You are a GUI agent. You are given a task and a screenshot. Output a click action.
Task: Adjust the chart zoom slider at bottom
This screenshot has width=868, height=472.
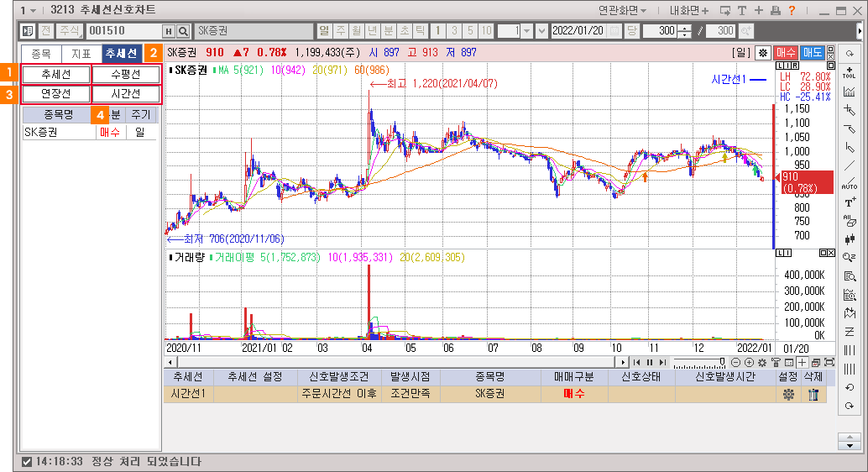pyautogui.click(x=699, y=362)
